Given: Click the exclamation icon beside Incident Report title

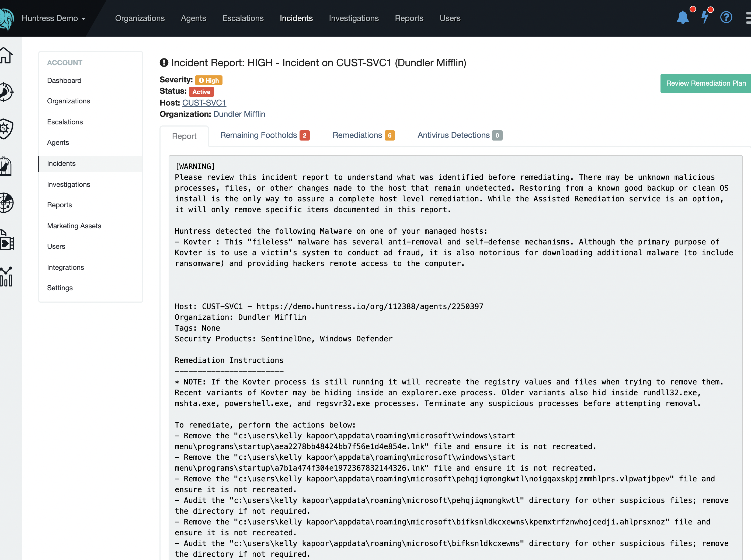Looking at the screenshot, I should coord(164,63).
